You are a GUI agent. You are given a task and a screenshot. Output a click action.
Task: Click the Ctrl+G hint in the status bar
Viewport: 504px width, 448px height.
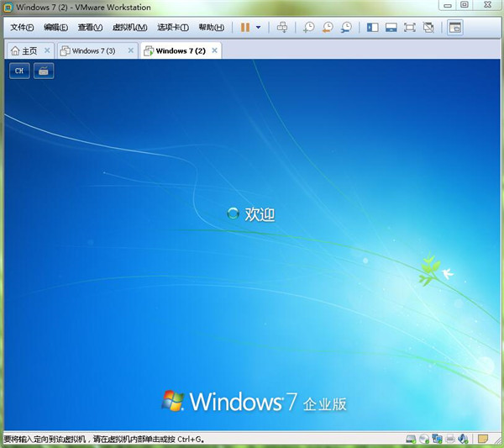click(191, 440)
